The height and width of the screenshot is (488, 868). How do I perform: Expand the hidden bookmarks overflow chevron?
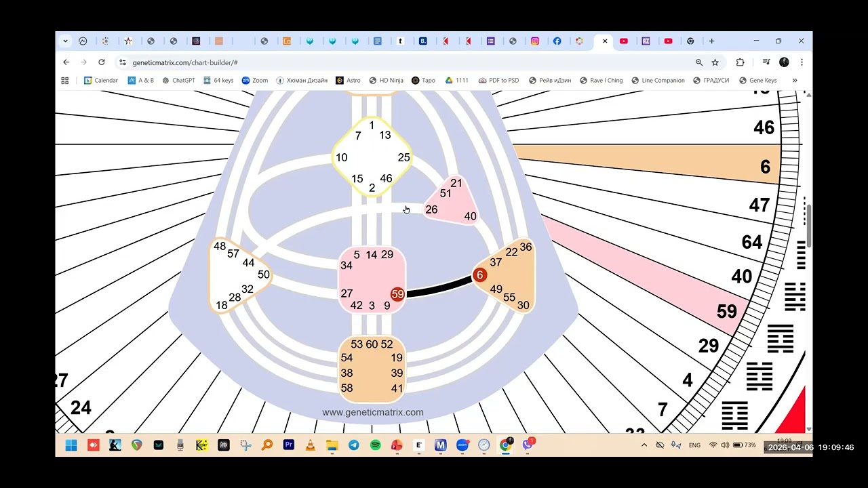(x=795, y=81)
